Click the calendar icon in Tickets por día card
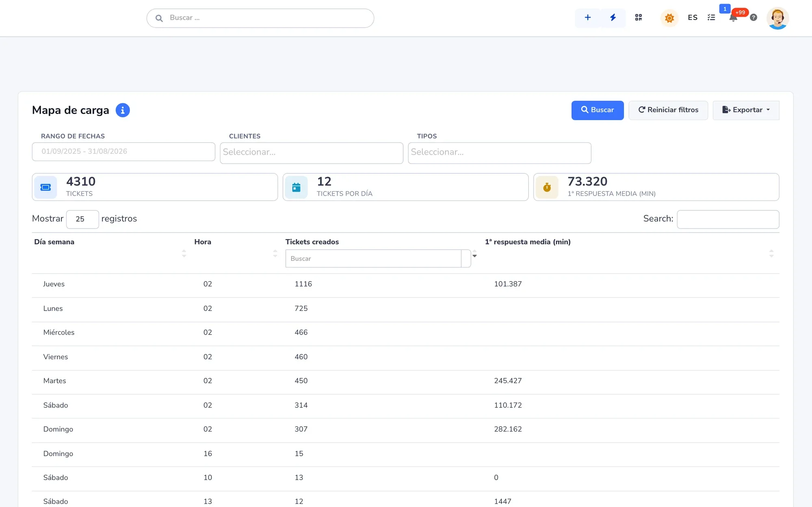The height and width of the screenshot is (507, 812). (296, 188)
